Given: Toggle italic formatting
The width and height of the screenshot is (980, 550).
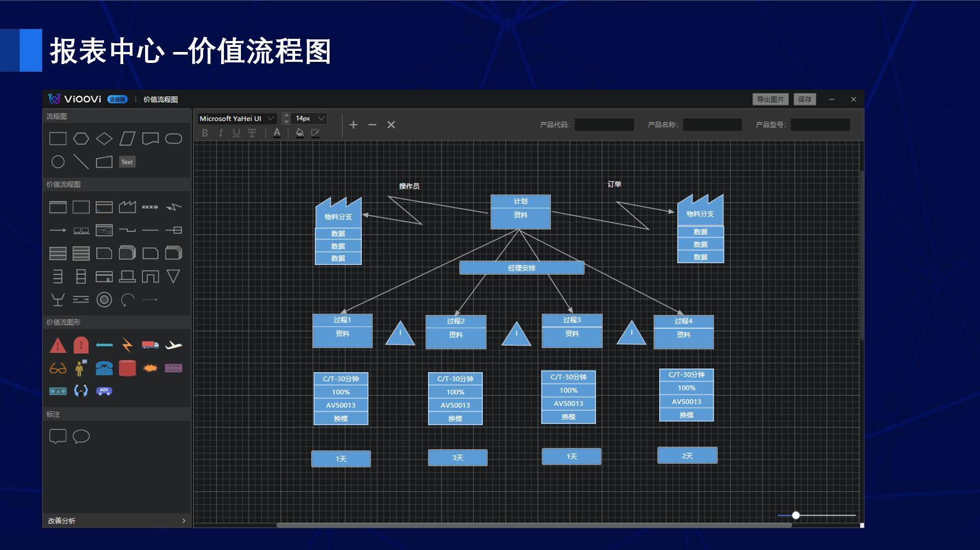Looking at the screenshot, I should (221, 132).
